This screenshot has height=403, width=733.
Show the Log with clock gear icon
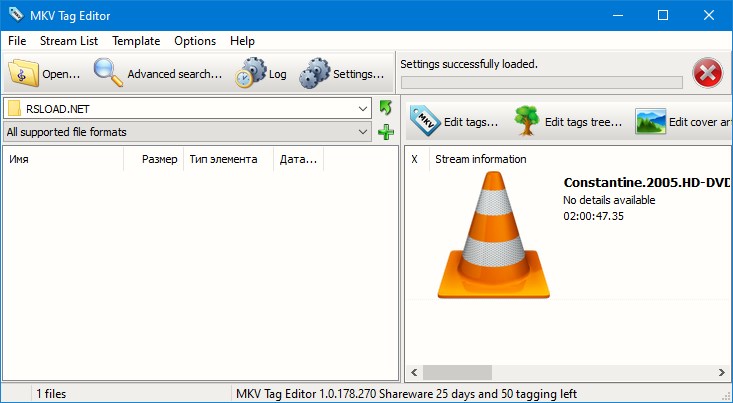click(x=251, y=73)
